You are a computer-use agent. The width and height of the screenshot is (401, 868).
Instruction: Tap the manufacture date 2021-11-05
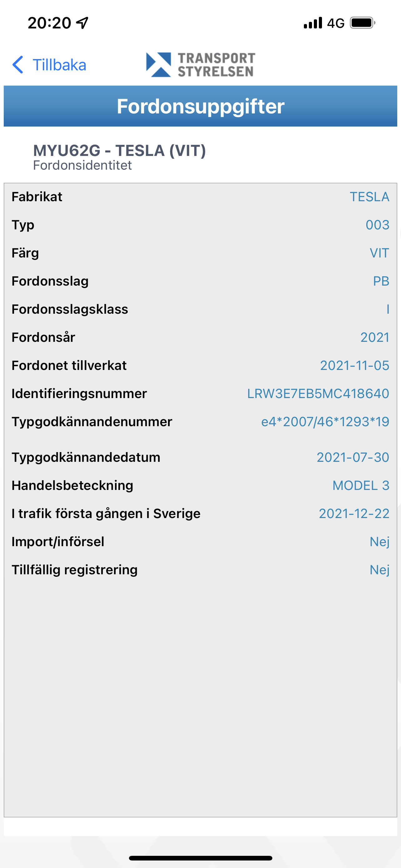point(354,365)
